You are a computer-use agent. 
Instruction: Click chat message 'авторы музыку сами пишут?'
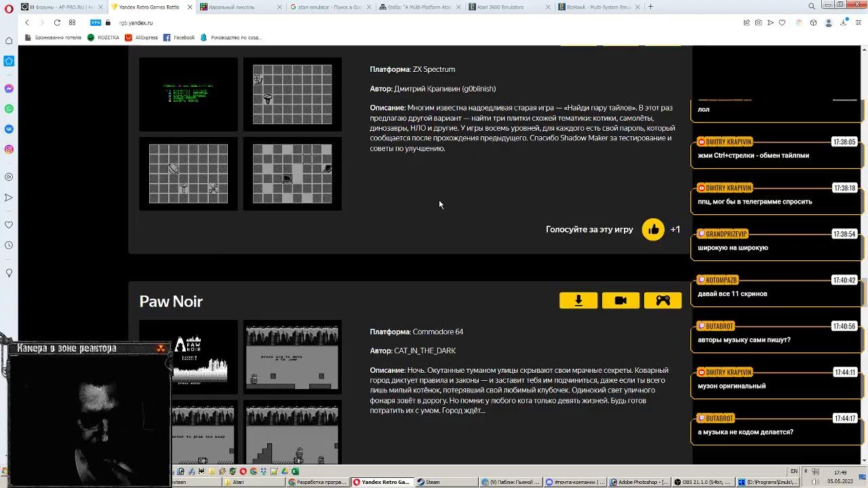tap(744, 340)
